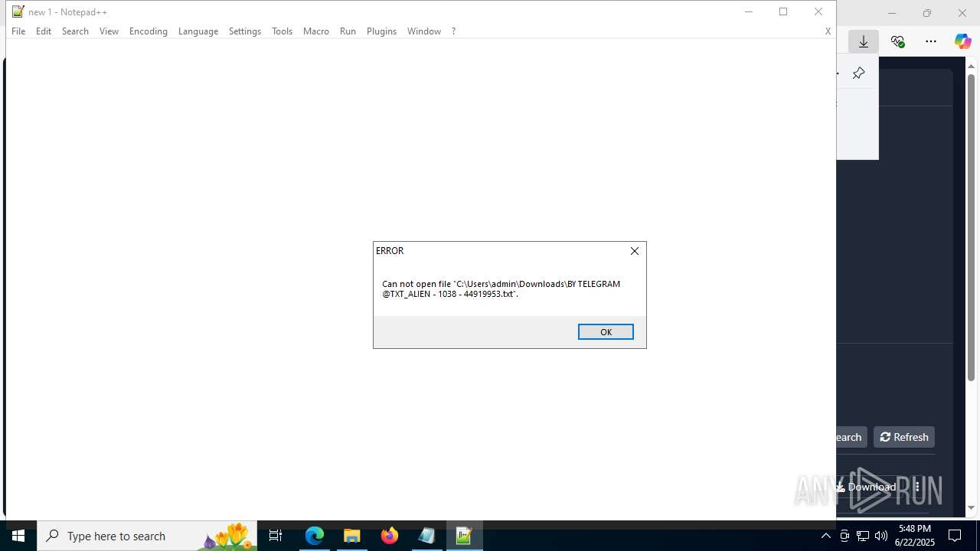Launch Firefox from taskbar
This screenshot has height=551, width=980.
point(390,536)
